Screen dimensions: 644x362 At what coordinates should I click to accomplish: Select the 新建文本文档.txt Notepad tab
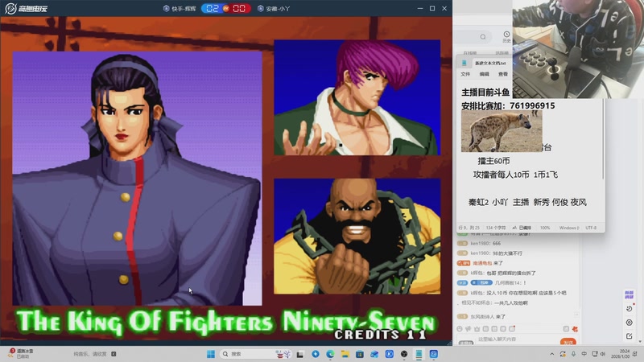[x=490, y=64]
